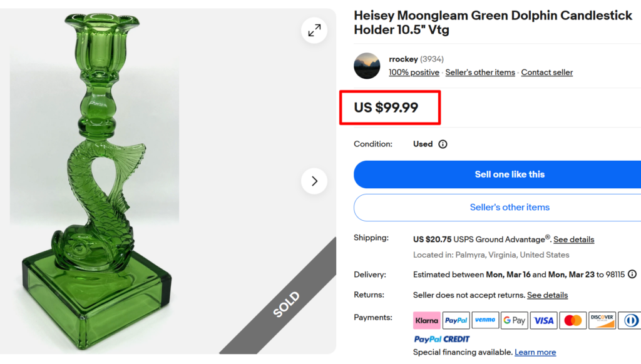Select the Klarna payment icon

(426, 320)
